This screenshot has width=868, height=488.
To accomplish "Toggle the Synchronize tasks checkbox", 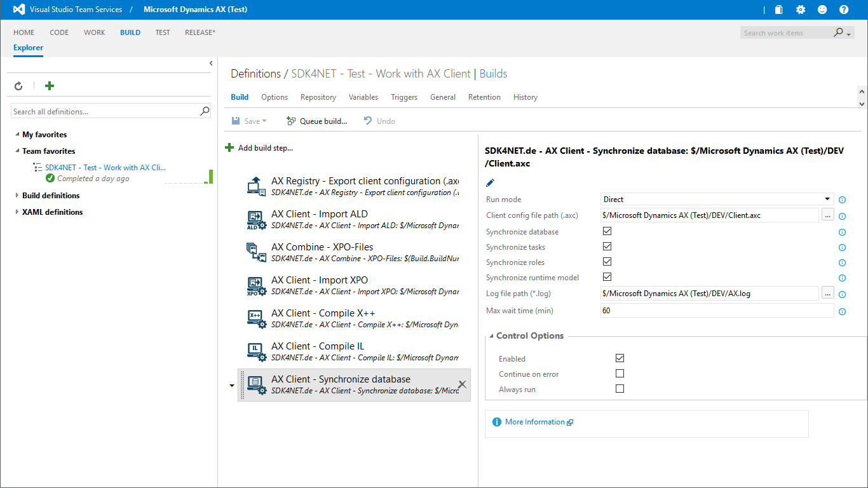I will tap(607, 247).
